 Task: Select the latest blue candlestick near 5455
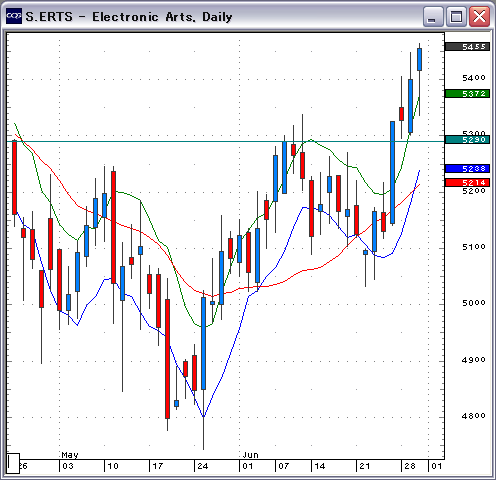click(419, 59)
